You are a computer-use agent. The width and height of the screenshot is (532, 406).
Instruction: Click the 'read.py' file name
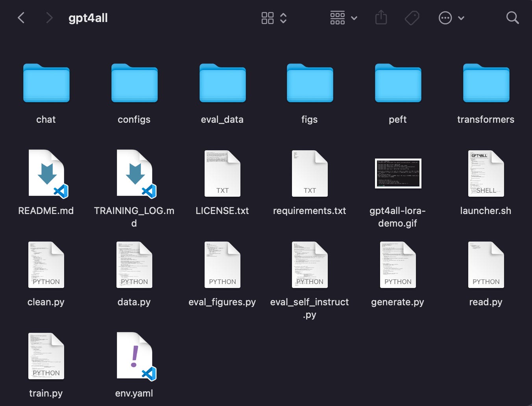tap(486, 302)
